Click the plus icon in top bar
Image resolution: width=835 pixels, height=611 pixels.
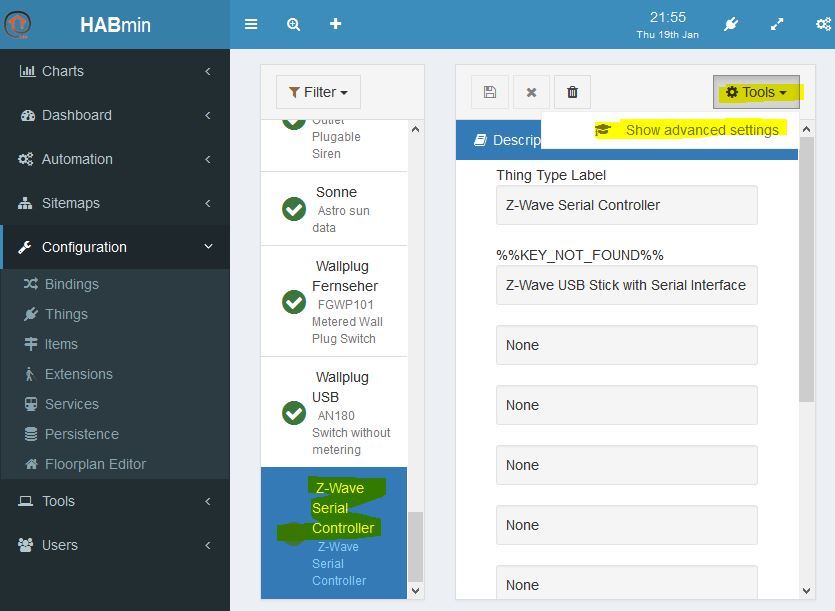335,24
